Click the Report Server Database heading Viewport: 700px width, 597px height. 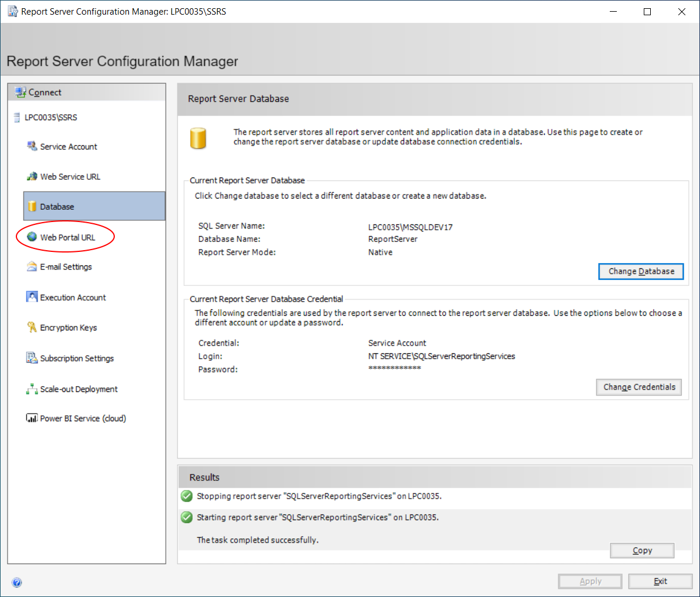(238, 98)
